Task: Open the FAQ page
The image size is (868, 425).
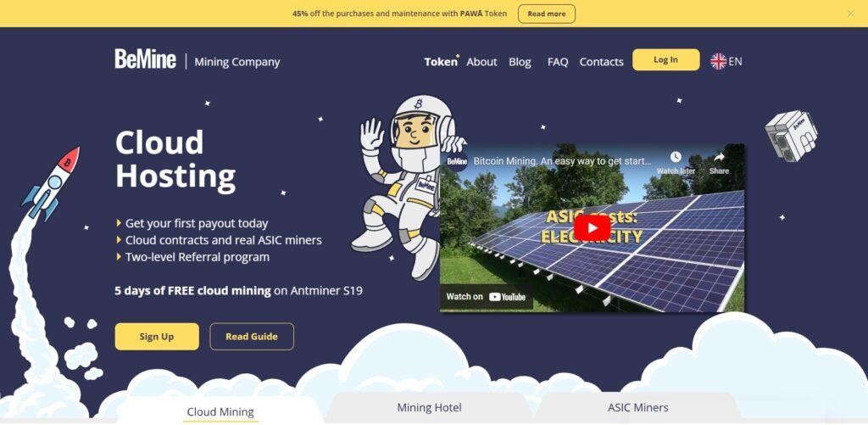Action: (x=558, y=62)
